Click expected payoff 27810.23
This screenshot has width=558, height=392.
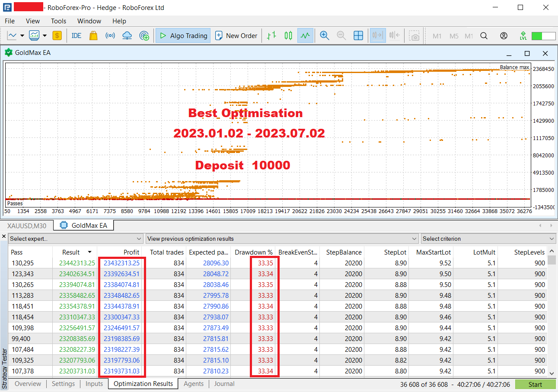216,371
